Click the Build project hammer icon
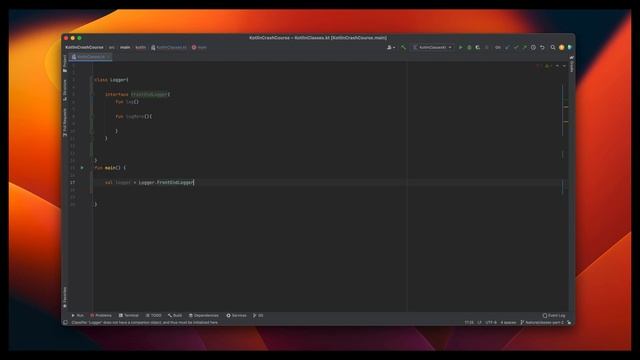The image size is (640, 360). [403, 47]
